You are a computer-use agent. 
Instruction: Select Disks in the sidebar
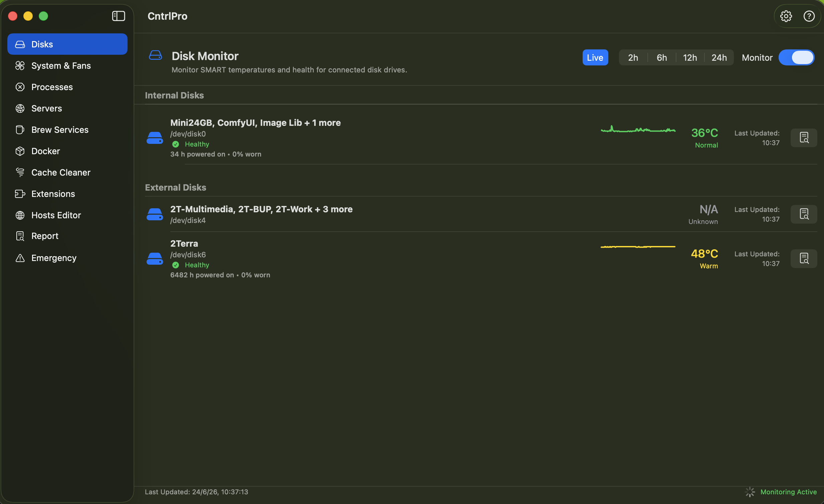point(67,44)
